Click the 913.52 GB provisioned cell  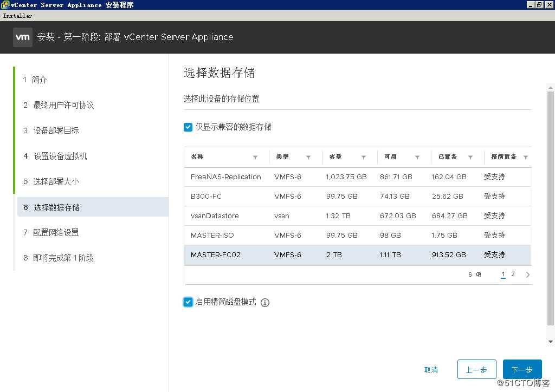(449, 255)
